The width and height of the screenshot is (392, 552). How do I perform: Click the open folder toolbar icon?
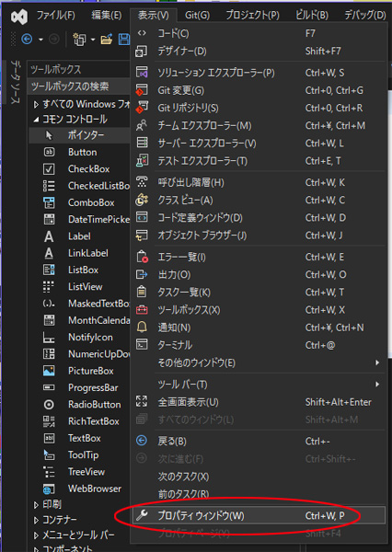click(107, 39)
